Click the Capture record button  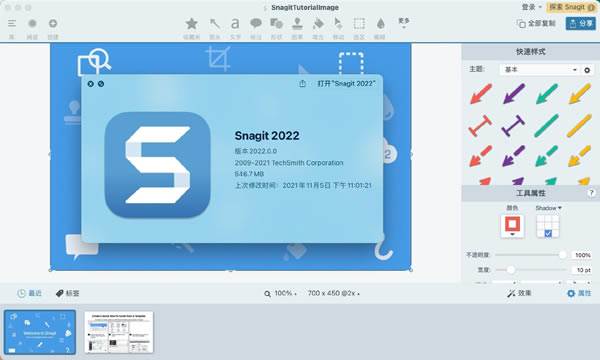click(x=32, y=24)
